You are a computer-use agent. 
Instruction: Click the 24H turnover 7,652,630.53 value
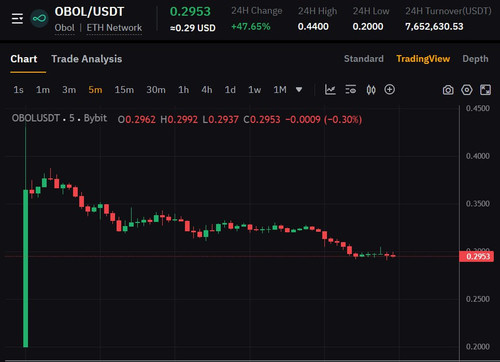pos(434,26)
